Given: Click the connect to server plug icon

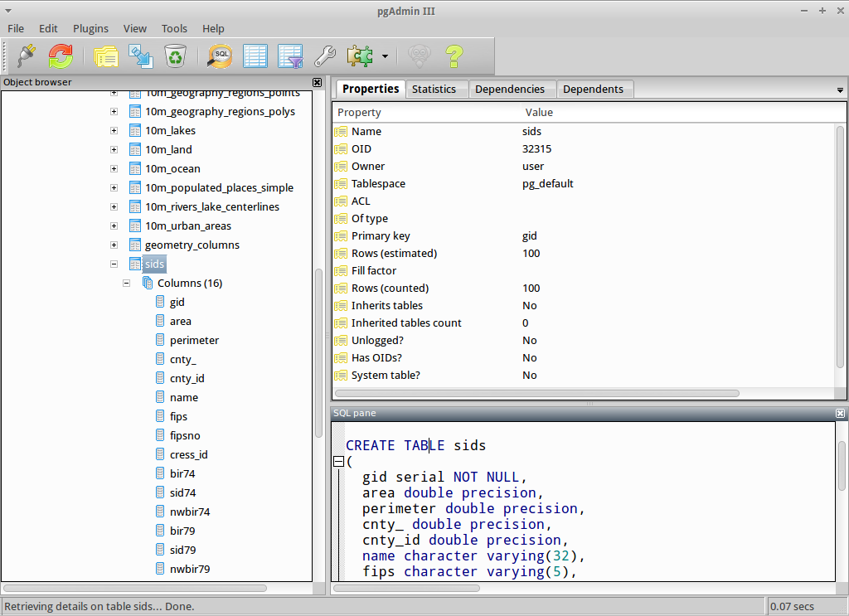Looking at the screenshot, I should (x=27, y=56).
